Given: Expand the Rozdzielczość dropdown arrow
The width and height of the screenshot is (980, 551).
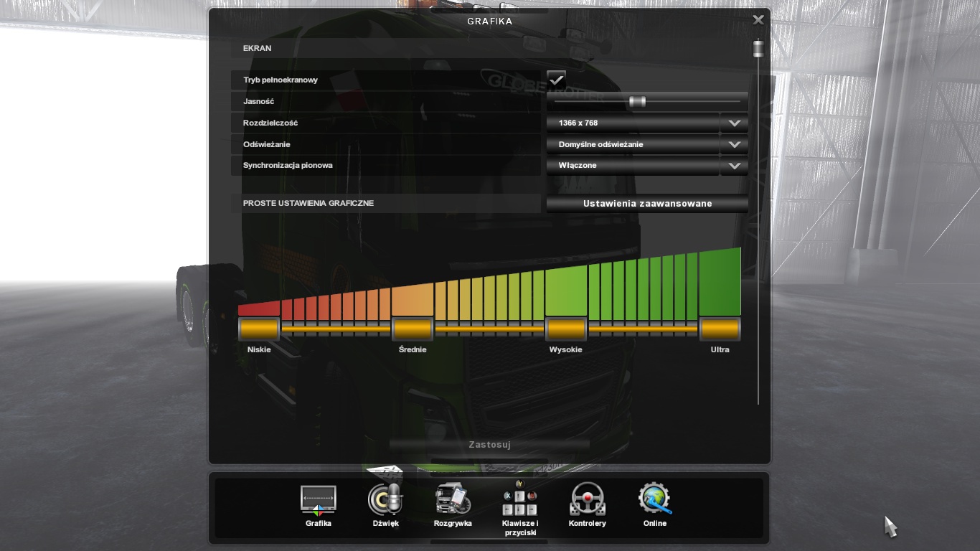Looking at the screenshot, I should [x=734, y=123].
